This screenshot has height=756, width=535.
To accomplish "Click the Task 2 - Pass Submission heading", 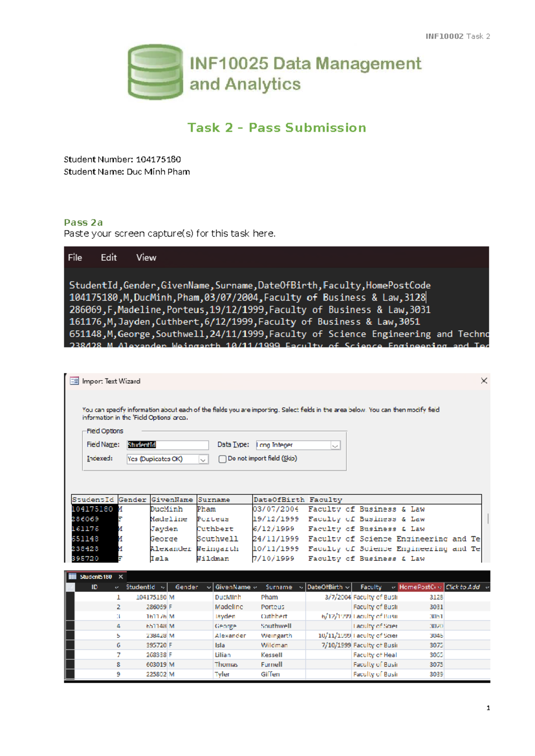I will tap(276, 127).
